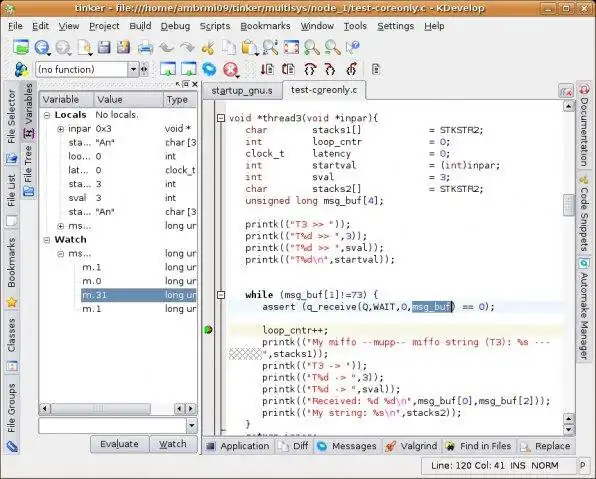Screen dimensions: 596x479
Task: Open the Documentation side tab
Action: tap(584, 126)
